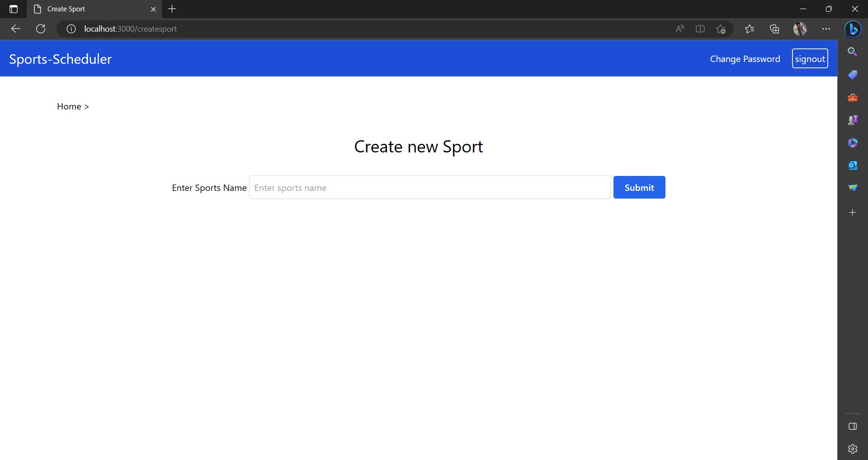This screenshot has width=868, height=460.
Task: Open Collections in the toolbar
Action: [774, 29]
